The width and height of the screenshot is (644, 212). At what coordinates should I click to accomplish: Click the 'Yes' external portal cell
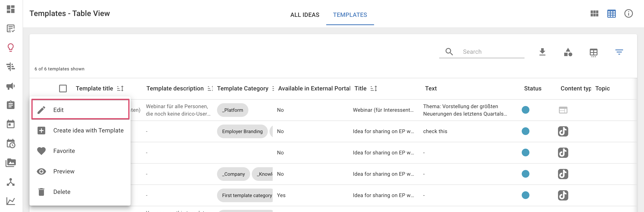(x=281, y=195)
